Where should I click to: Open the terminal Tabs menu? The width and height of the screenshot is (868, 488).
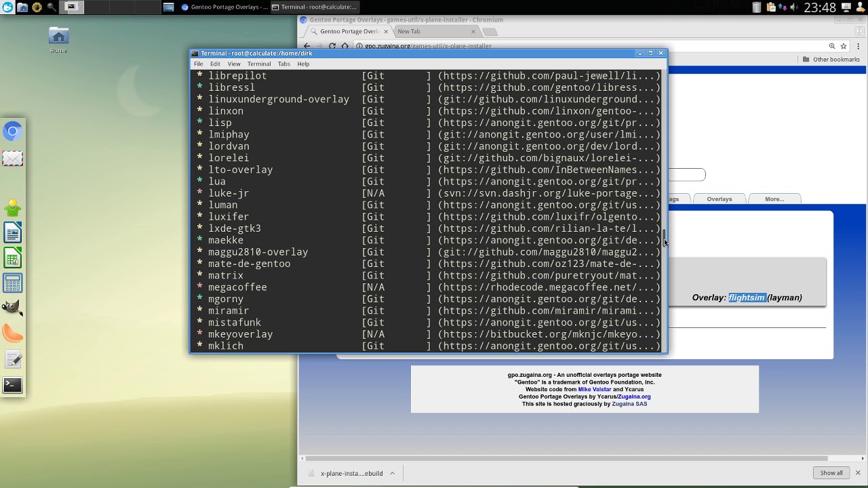pyautogui.click(x=283, y=64)
